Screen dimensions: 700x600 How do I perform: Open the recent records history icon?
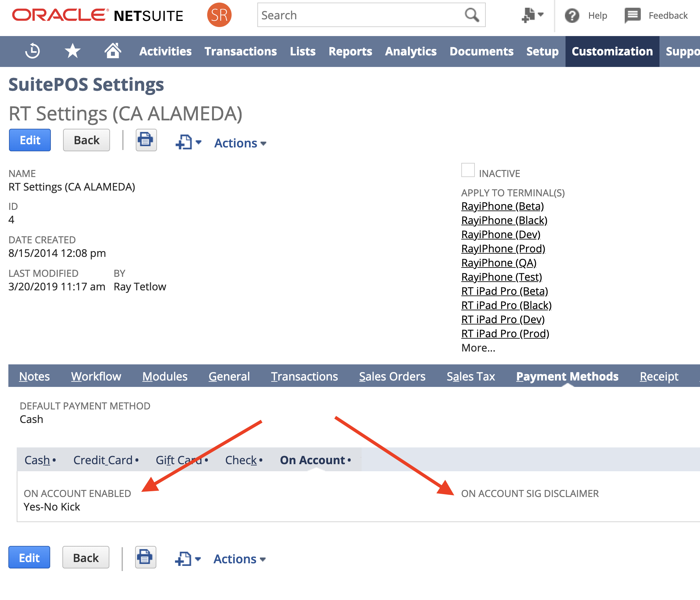[32, 51]
